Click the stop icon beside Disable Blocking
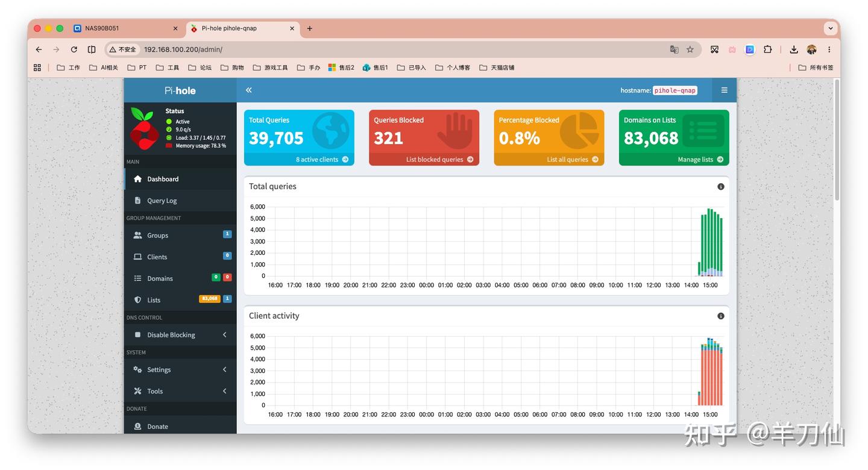Screen dimensions: 868x470 tap(137, 335)
